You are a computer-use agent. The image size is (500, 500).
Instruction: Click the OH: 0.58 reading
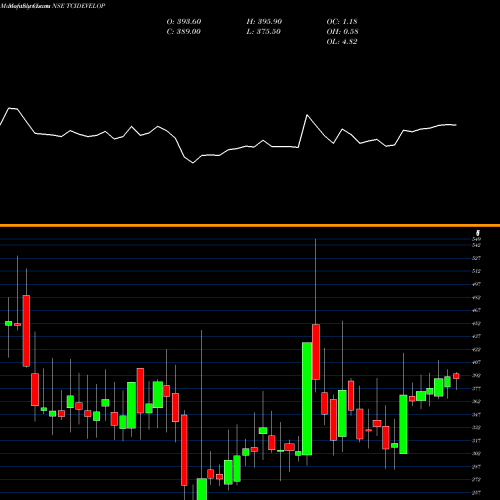click(342, 31)
